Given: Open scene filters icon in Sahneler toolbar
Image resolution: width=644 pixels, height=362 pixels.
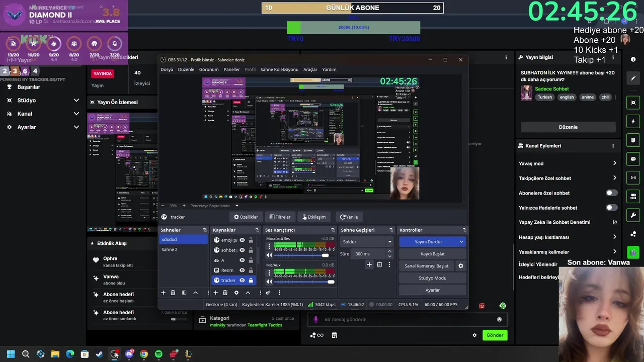Looking at the screenshot, I should (184, 293).
